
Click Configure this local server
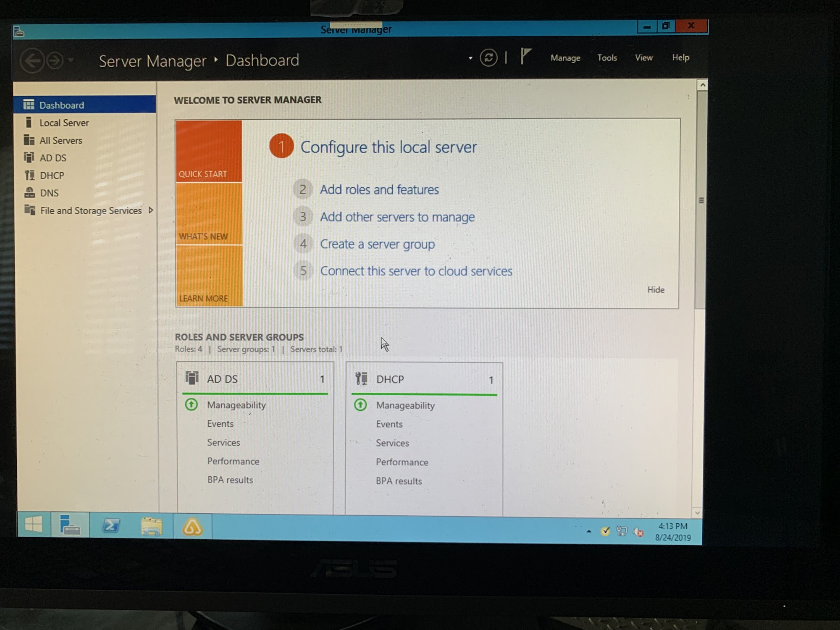pos(388,147)
